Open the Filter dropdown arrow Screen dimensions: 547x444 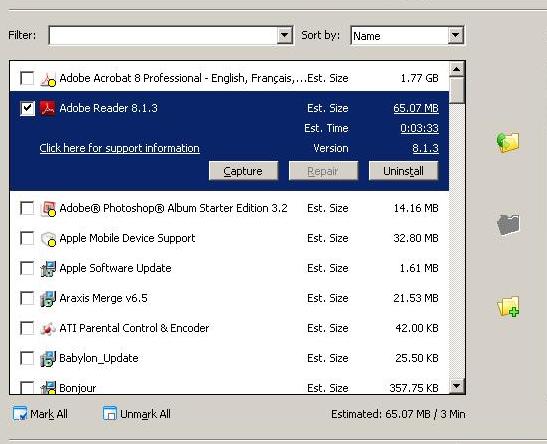285,35
